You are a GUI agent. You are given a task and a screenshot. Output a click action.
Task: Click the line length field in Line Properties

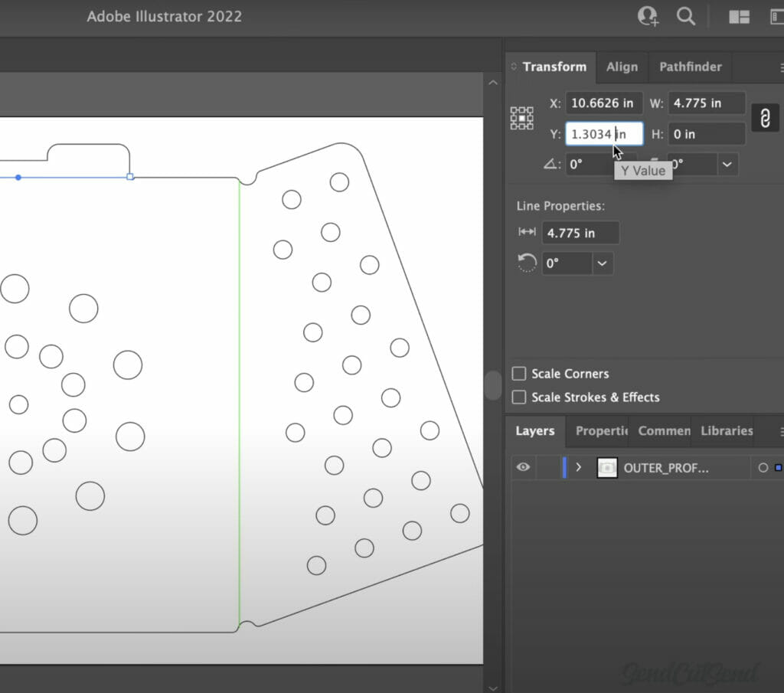point(580,233)
